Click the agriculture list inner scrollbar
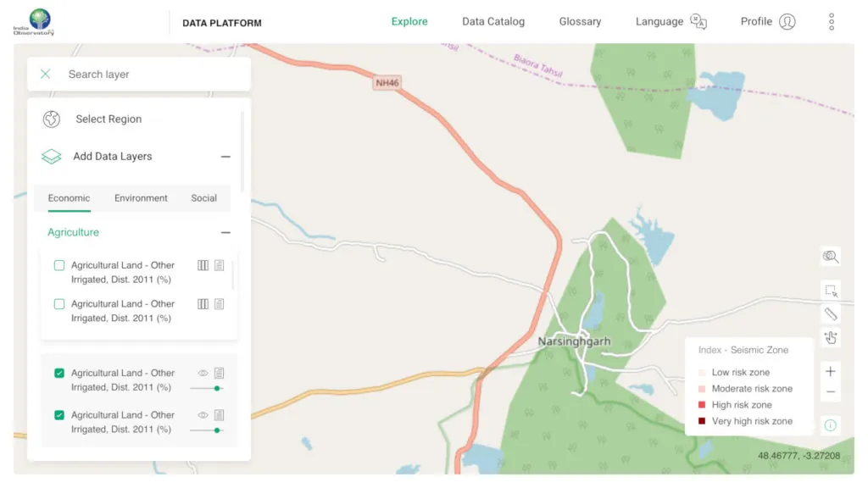868x488 pixels. 233,275
